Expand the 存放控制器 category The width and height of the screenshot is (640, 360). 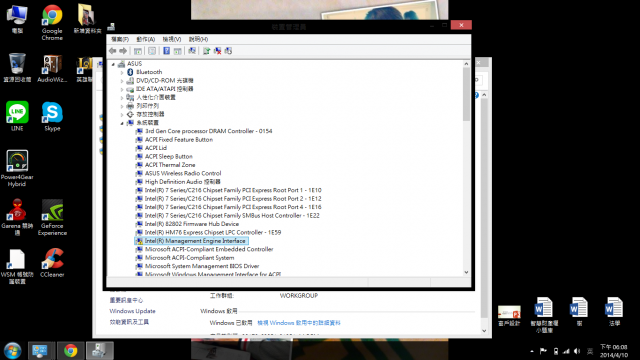pyautogui.click(x=122, y=114)
